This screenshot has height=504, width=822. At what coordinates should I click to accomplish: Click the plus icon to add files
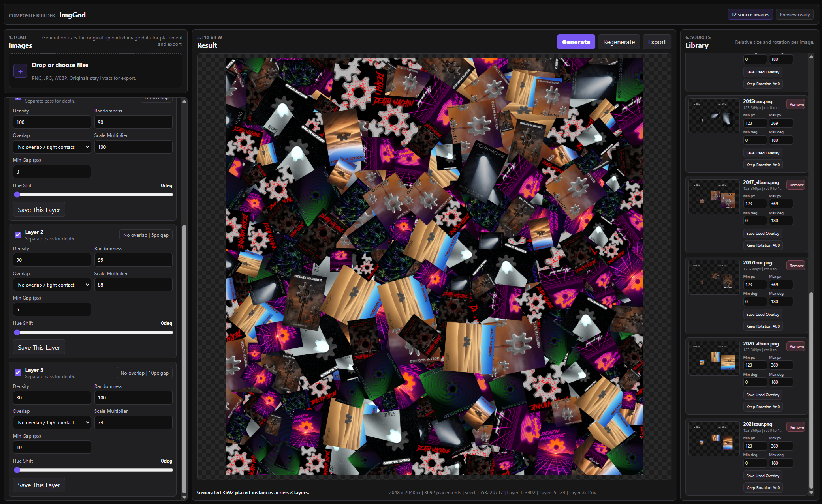(x=20, y=71)
